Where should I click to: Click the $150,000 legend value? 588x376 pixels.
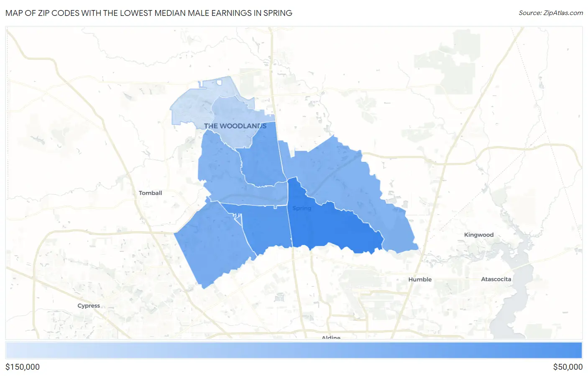23,367
